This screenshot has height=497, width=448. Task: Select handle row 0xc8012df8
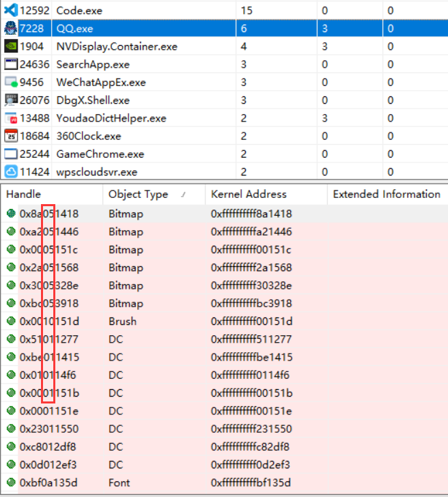(x=224, y=447)
